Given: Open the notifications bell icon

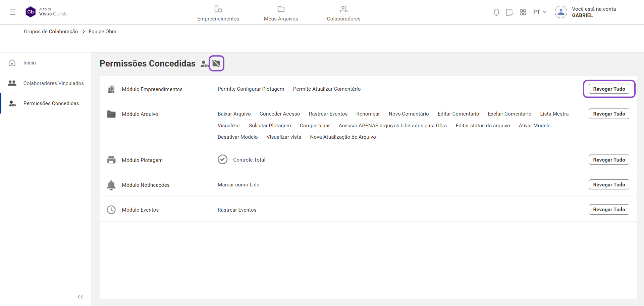Looking at the screenshot, I should [496, 12].
